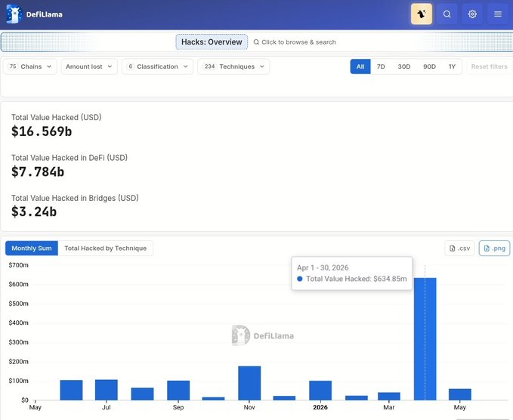Viewport: 513px width, 420px height.
Task: Click the search magnifier icon beside browse field
Action: point(257,42)
